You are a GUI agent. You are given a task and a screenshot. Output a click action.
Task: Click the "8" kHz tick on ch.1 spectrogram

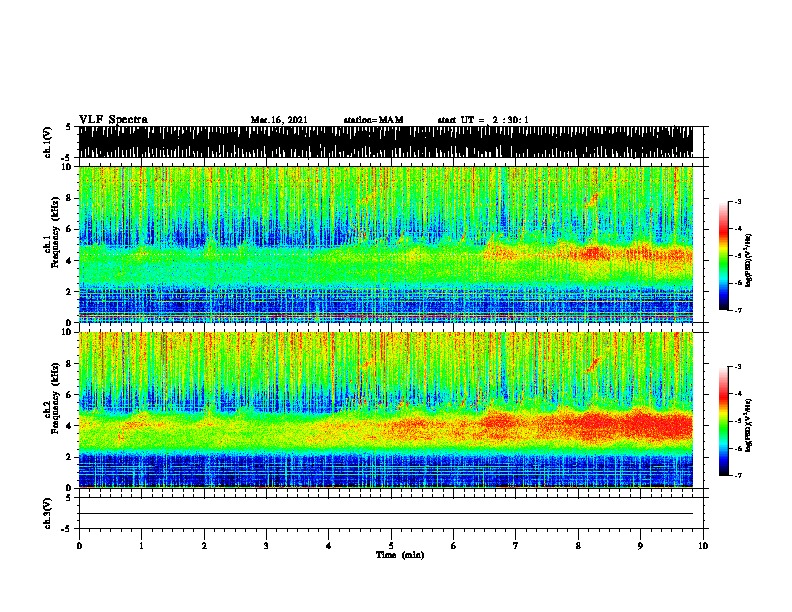tap(70, 198)
